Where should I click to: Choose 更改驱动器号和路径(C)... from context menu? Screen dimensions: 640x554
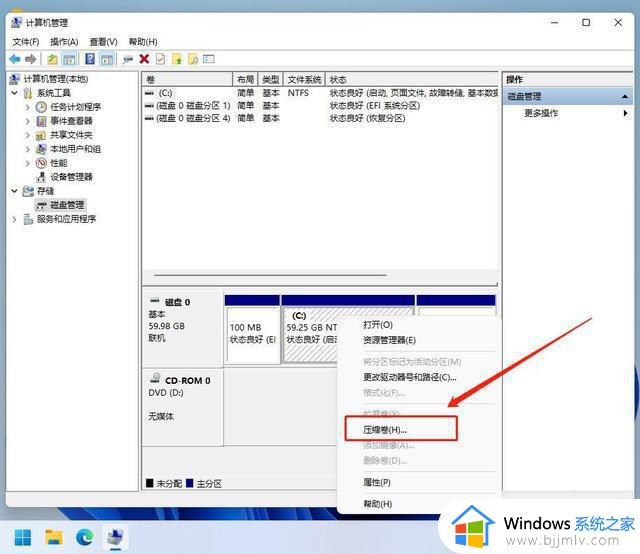pyautogui.click(x=410, y=377)
